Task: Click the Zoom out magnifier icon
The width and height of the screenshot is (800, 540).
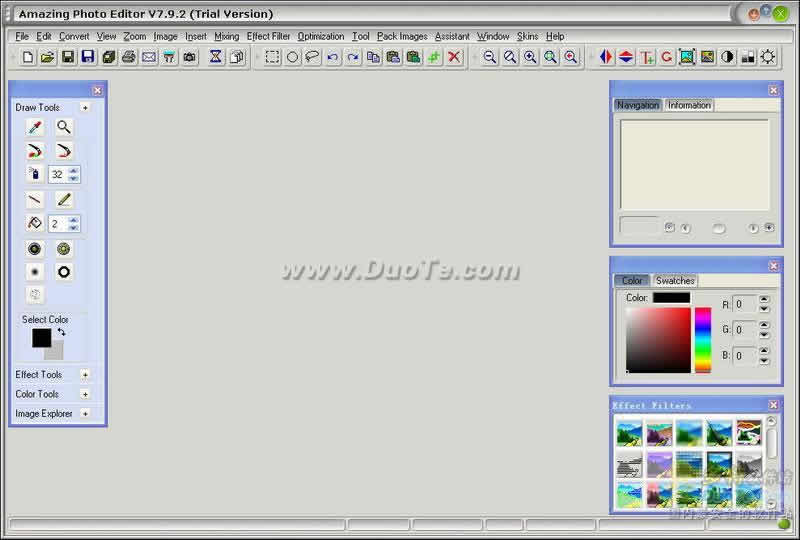Action: [490, 57]
